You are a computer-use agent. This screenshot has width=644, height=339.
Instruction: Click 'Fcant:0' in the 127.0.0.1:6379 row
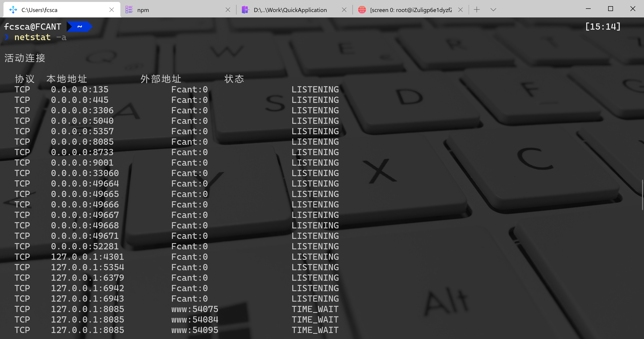tap(190, 278)
